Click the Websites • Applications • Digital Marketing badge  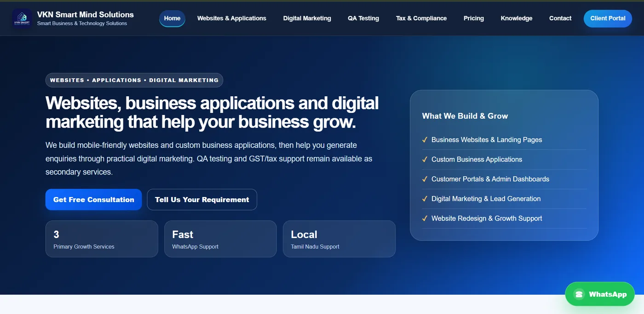pos(134,80)
